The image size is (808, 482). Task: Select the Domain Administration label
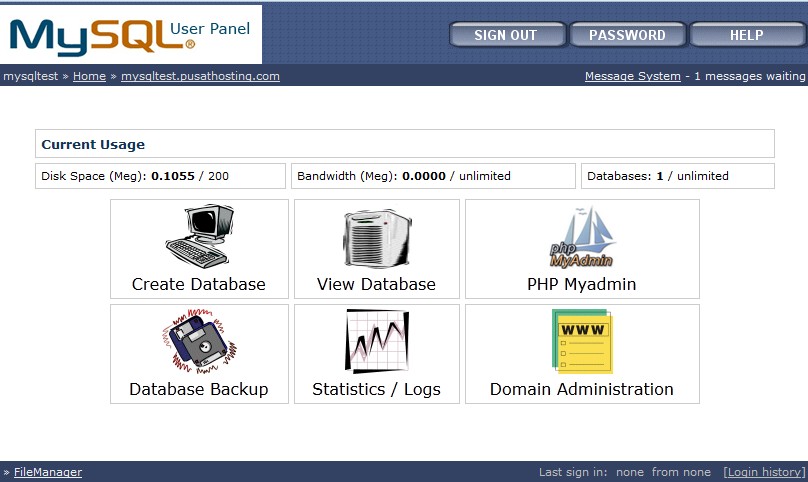click(581, 389)
